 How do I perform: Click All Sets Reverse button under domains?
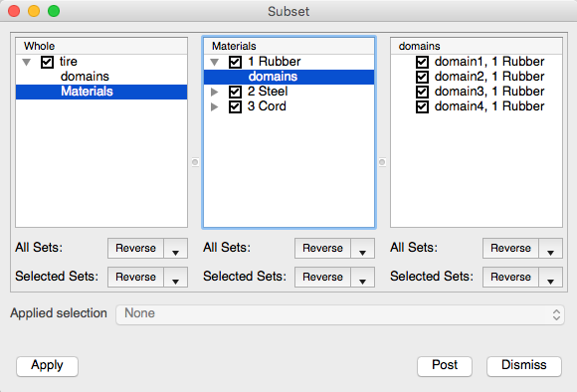[x=510, y=249]
